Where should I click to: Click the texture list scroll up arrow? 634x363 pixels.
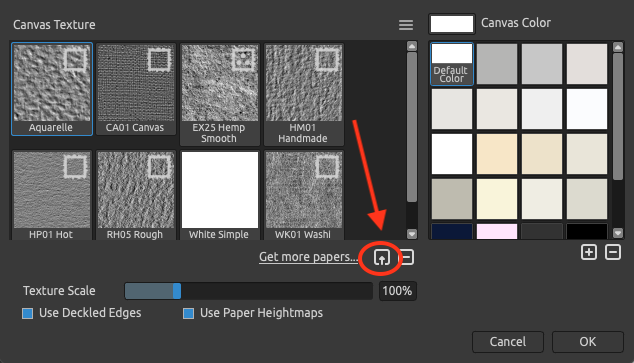pos(412,46)
